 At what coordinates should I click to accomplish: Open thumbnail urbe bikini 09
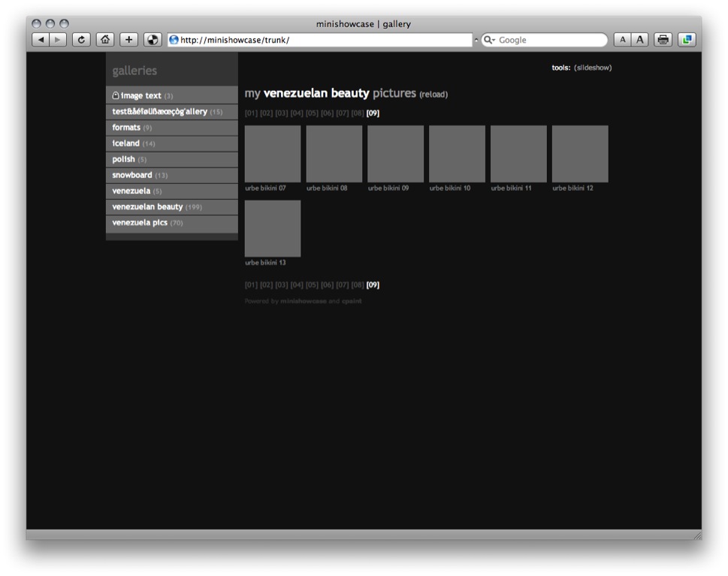point(396,154)
